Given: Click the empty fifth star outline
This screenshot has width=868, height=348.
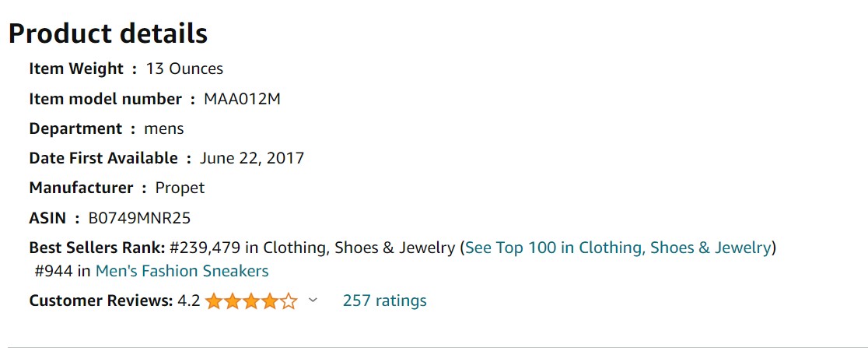Looking at the screenshot, I should [289, 301].
